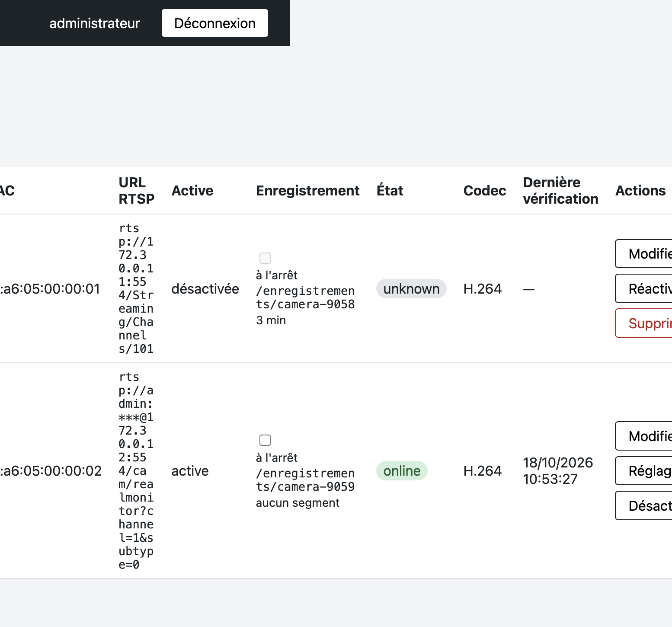Click à l'arrêt label for camera-9058
The image size is (672, 627).
click(277, 275)
